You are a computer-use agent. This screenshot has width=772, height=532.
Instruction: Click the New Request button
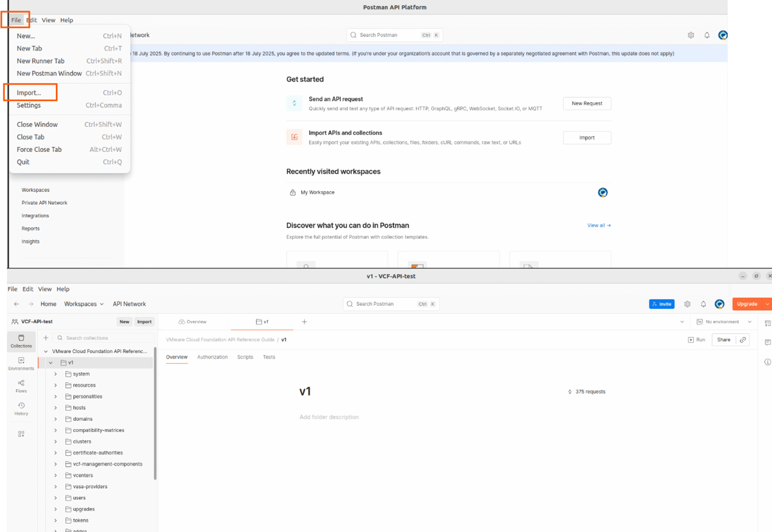tap(587, 103)
